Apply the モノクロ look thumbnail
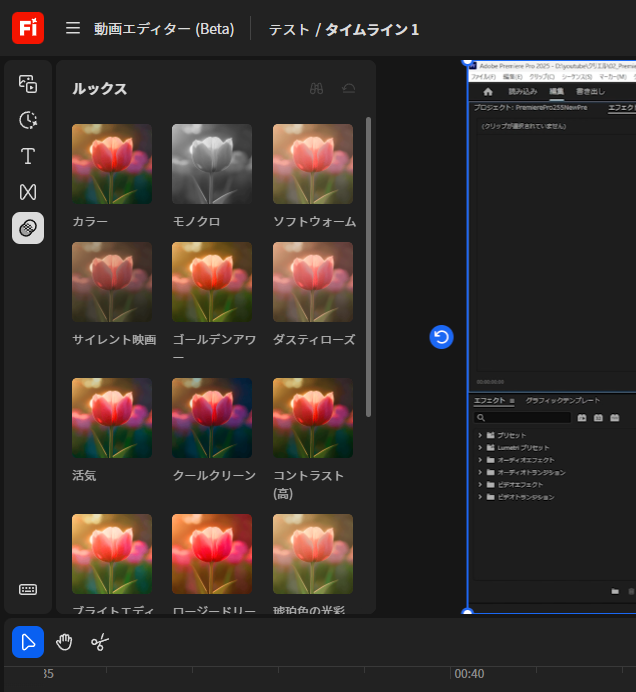 212,164
